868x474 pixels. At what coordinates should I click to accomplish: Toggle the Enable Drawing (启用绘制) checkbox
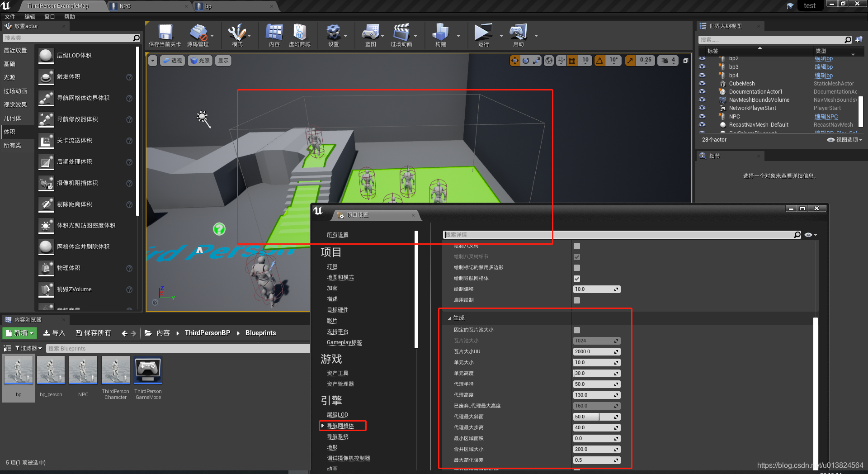coord(577,300)
